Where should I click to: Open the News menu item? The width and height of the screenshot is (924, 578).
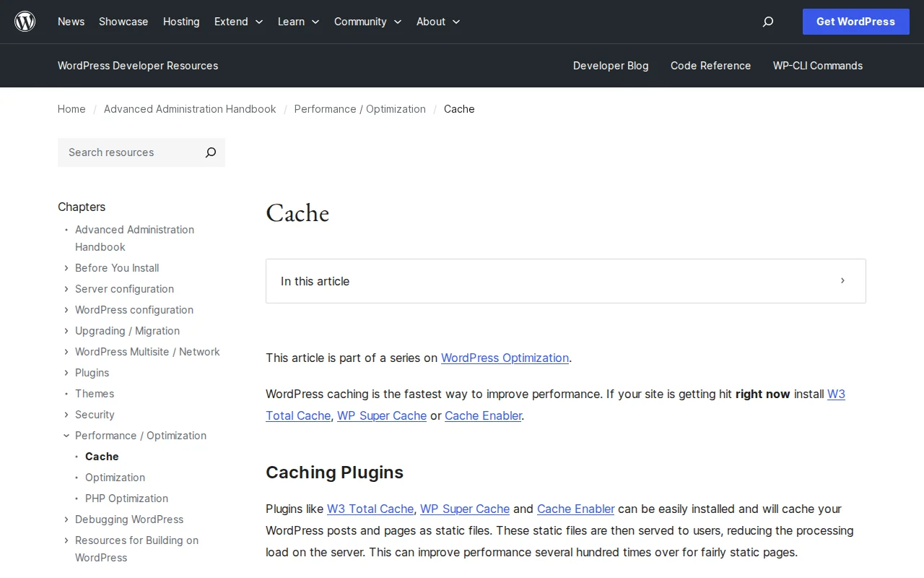71,22
